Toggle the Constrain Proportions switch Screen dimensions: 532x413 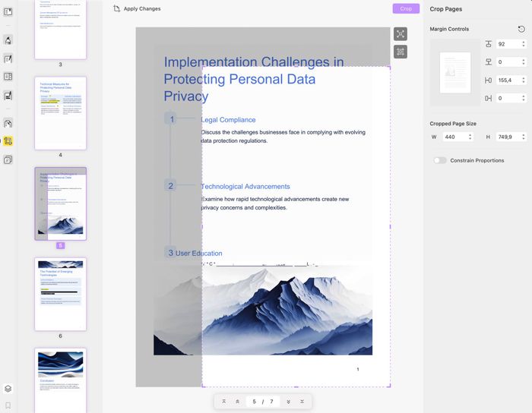pos(440,160)
